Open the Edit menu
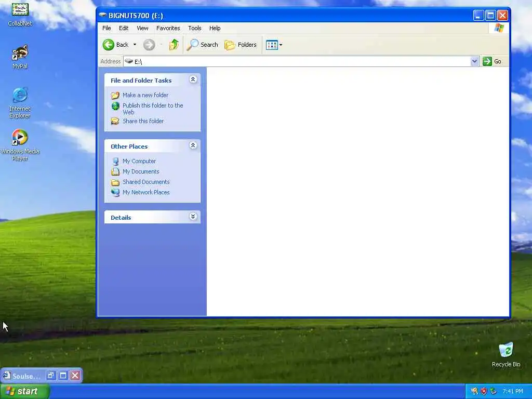 point(124,28)
